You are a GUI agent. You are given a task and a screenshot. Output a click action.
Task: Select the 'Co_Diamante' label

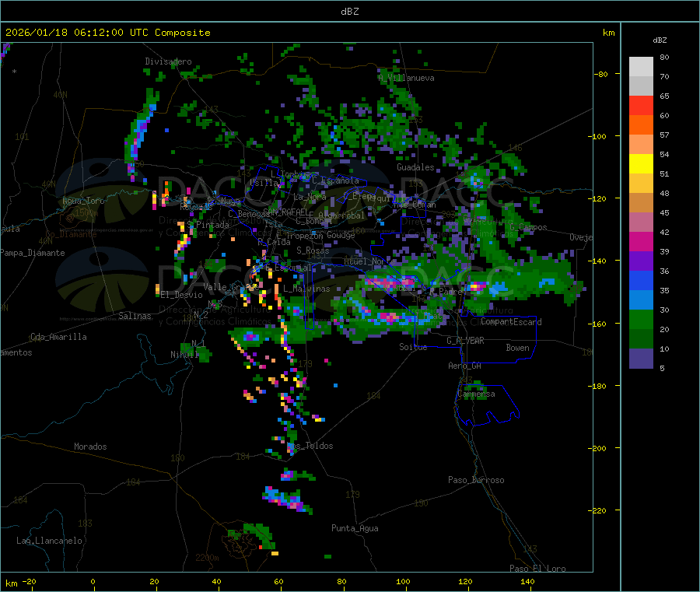click(71, 234)
